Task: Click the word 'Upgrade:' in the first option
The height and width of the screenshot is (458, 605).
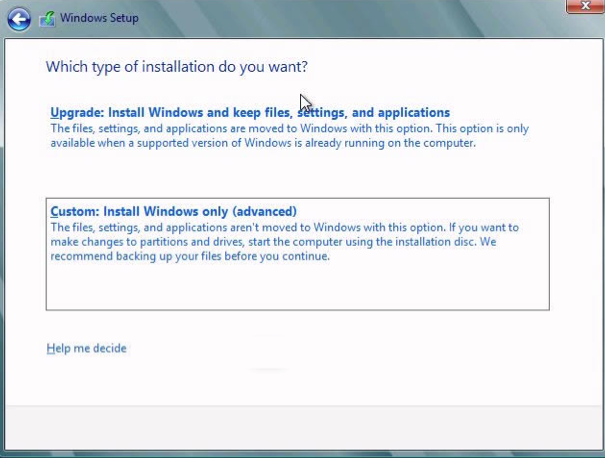Action: (x=77, y=113)
